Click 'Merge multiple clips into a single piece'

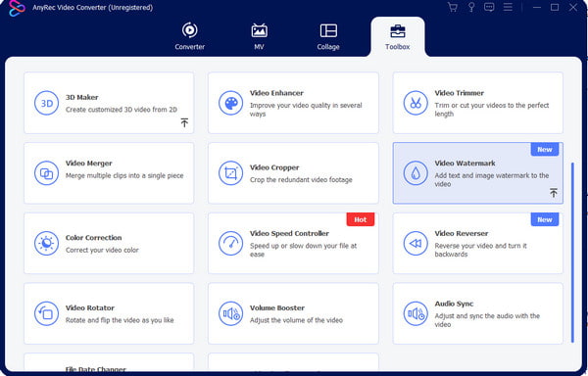[x=124, y=175]
